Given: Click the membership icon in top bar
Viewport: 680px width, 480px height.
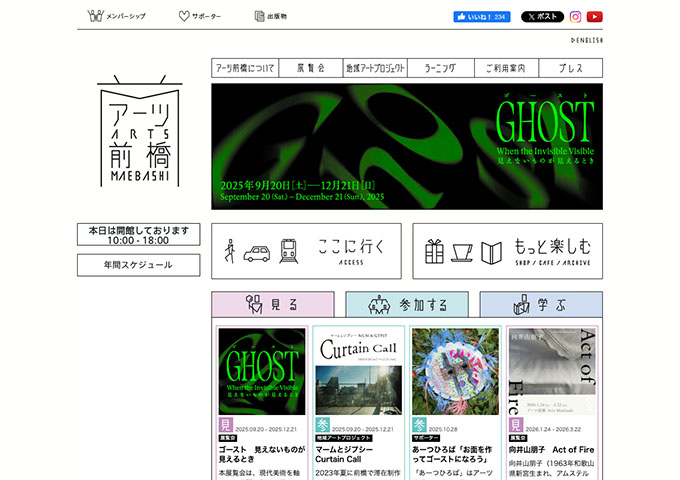Looking at the screenshot, I should [96, 16].
